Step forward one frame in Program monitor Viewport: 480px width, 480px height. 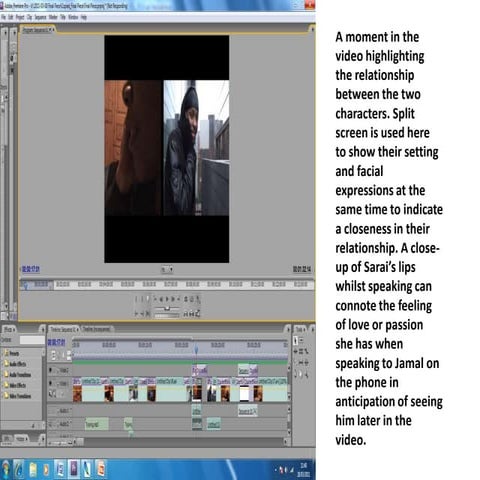coord(173,299)
